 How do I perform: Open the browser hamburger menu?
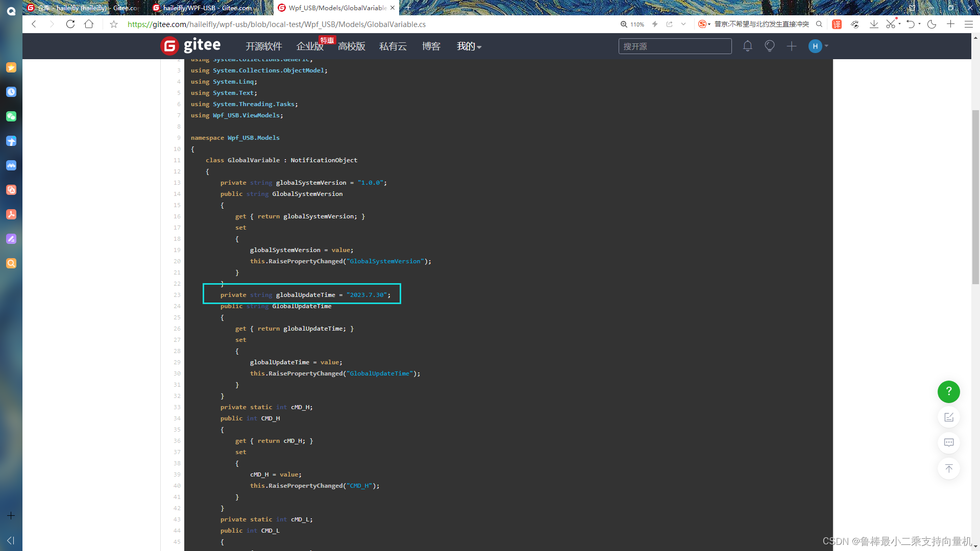tap(968, 24)
